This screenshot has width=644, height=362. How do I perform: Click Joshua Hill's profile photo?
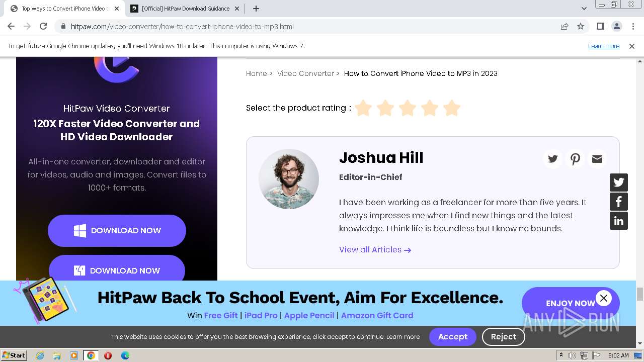(289, 179)
